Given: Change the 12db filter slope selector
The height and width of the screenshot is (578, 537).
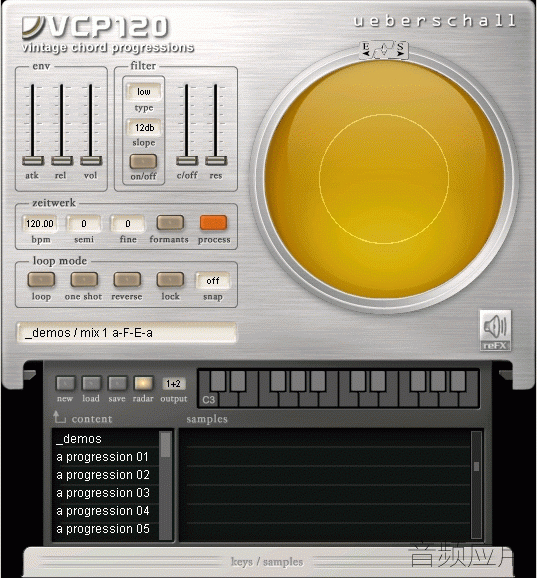Looking at the screenshot, I should pos(144,128).
